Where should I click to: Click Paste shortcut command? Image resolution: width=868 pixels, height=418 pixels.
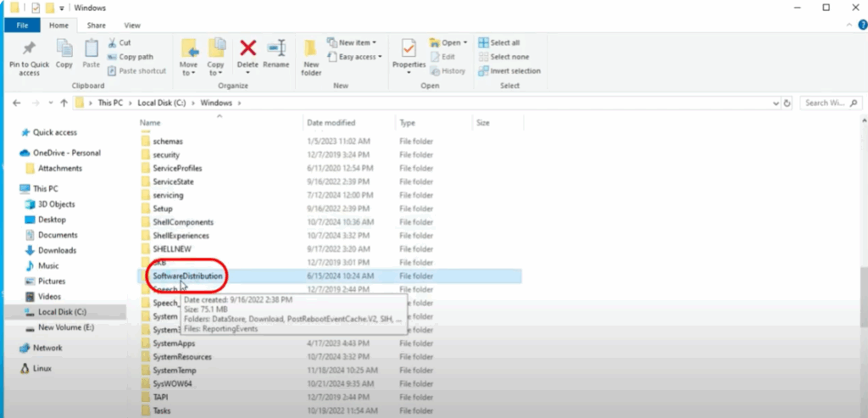136,71
